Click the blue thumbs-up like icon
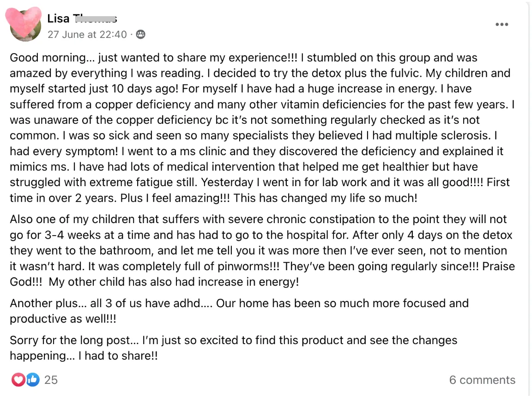 [32, 380]
